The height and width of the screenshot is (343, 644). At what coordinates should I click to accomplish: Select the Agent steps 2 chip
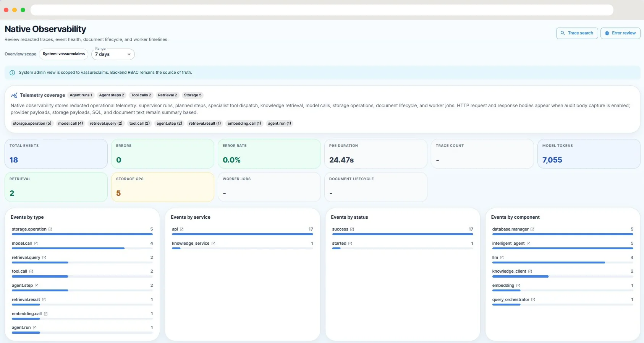[x=112, y=95]
